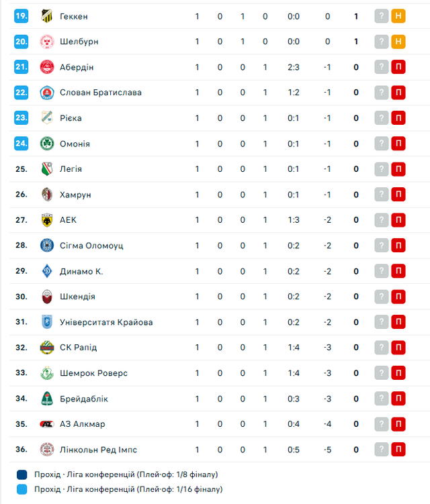The image size is (430, 504).
Task: Click the Шемрок Роверс crest icon
Action: pos(46,373)
